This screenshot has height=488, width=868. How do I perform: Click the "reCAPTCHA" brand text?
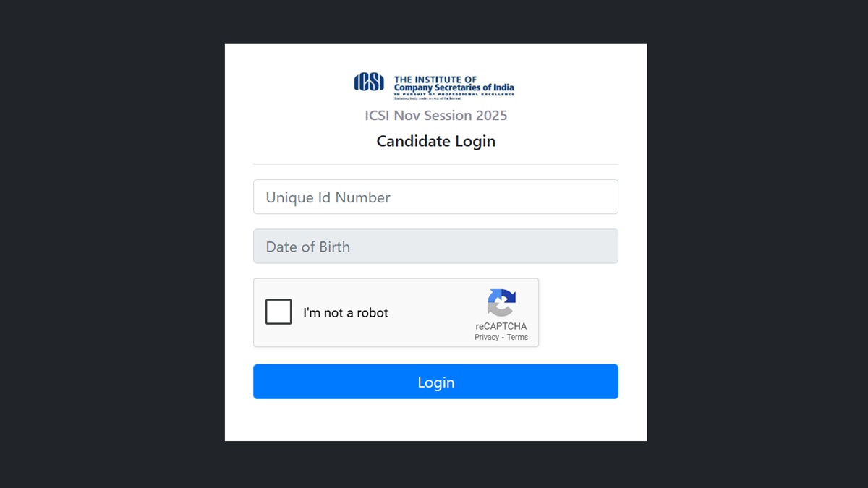pos(501,326)
